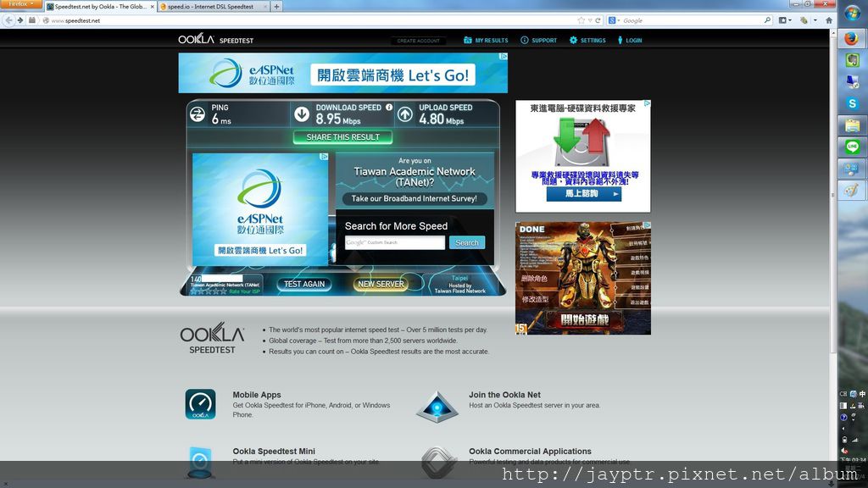Switch to the Speedtest.net by Ookla tab
Screen dimensions: 868x488
coord(100,7)
